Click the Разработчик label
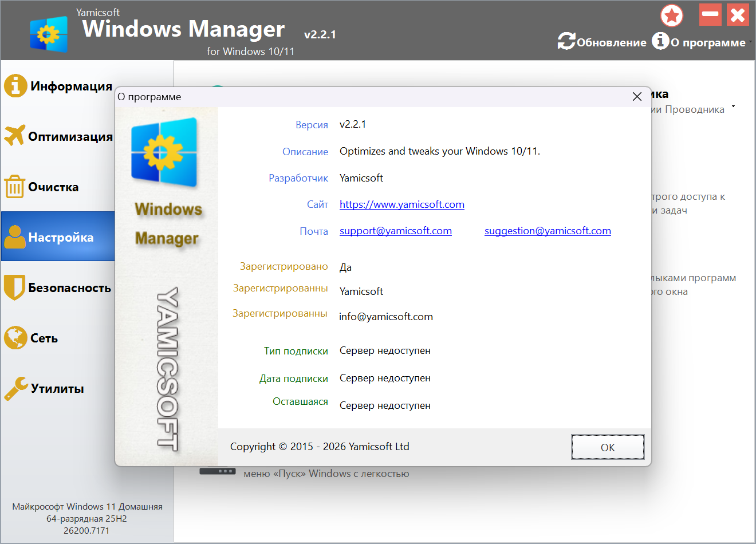This screenshot has width=756, height=544. [298, 178]
